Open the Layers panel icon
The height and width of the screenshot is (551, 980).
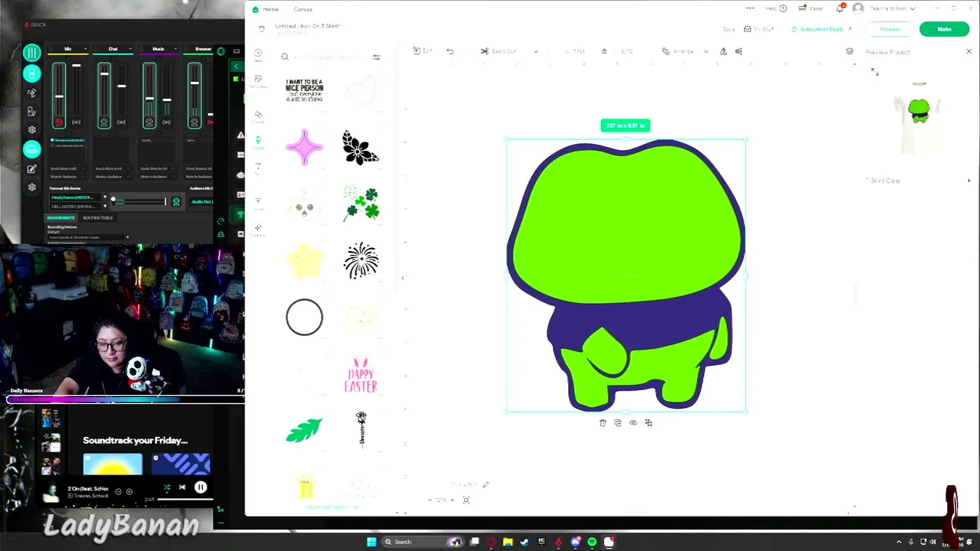click(x=849, y=51)
